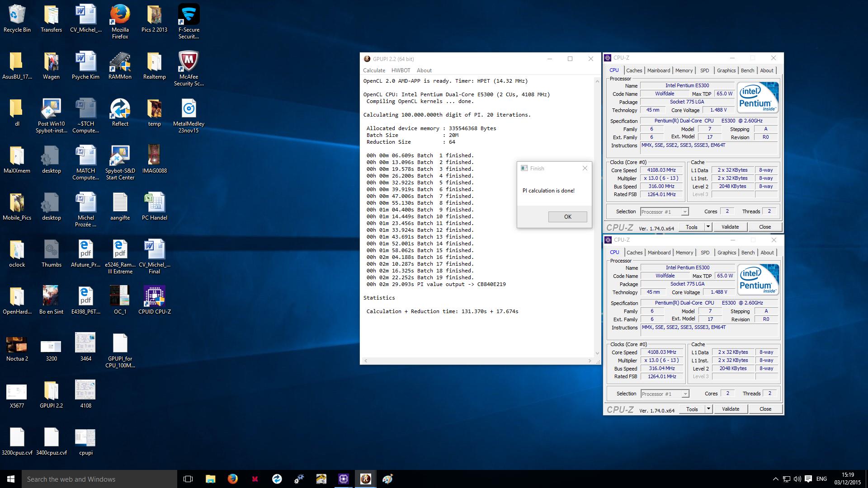Click GPUPI horizontal scrollbar left arrow
The height and width of the screenshot is (488, 868).
[366, 361]
